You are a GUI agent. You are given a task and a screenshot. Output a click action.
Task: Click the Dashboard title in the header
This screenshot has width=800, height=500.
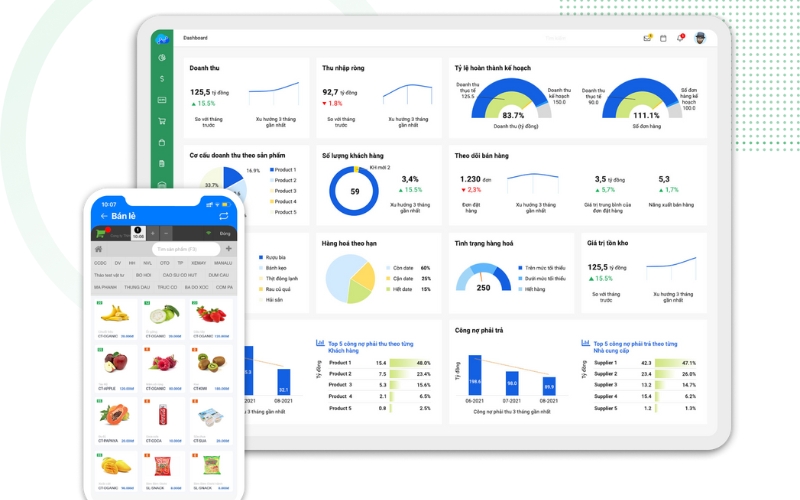[195, 38]
